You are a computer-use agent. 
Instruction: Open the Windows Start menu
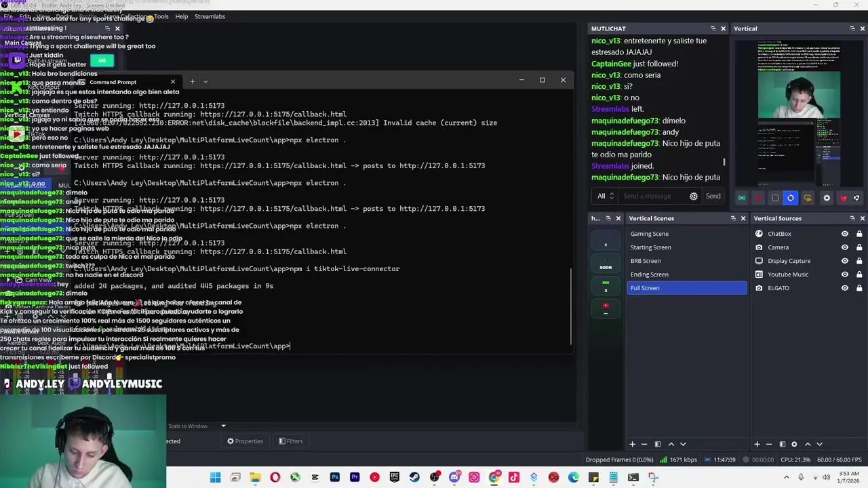coord(215,478)
